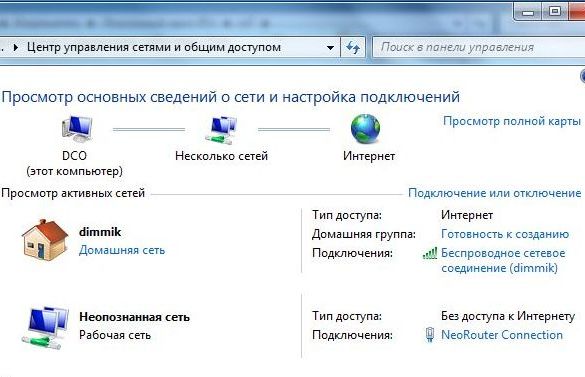585x377 pixels.
Task: Click the Интернет globe icon
Action: (365, 129)
